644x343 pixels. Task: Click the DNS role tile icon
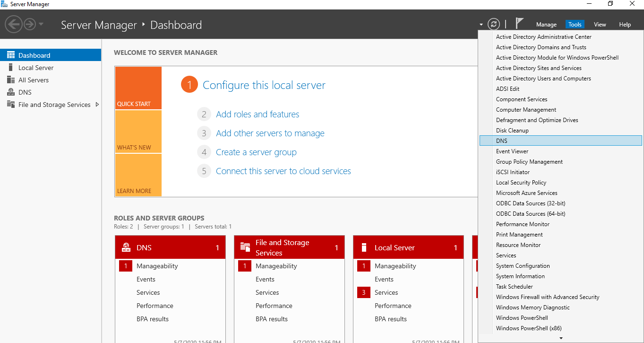126,247
